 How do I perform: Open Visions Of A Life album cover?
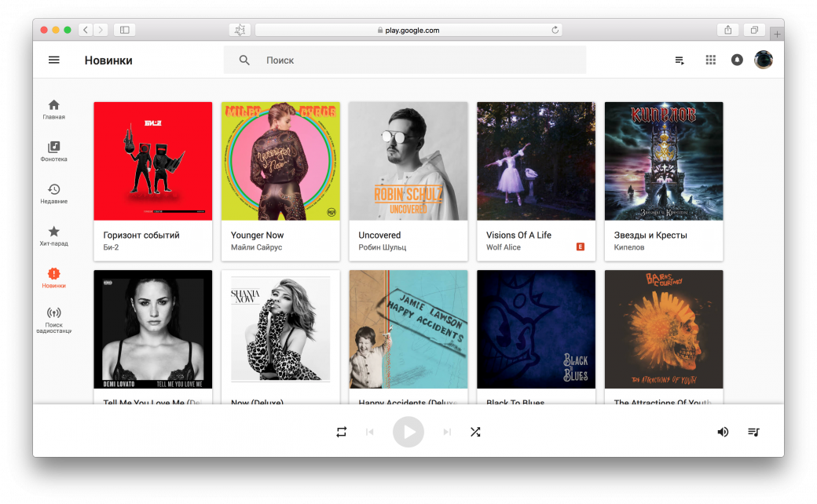coord(536,161)
